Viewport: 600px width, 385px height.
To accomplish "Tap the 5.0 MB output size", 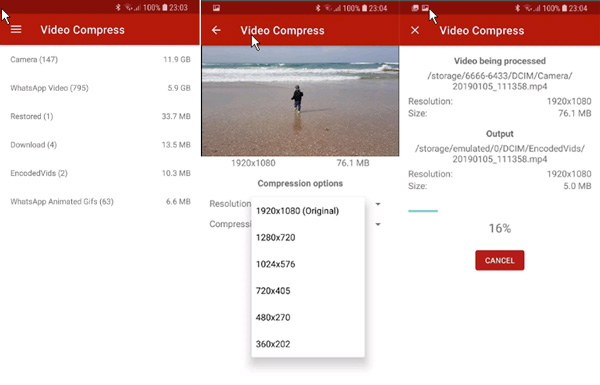I will click(577, 186).
